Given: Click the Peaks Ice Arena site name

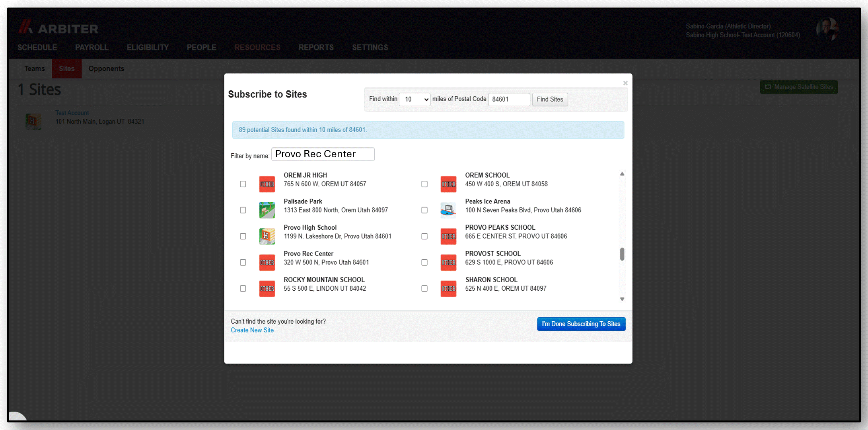Looking at the screenshot, I should (488, 201).
